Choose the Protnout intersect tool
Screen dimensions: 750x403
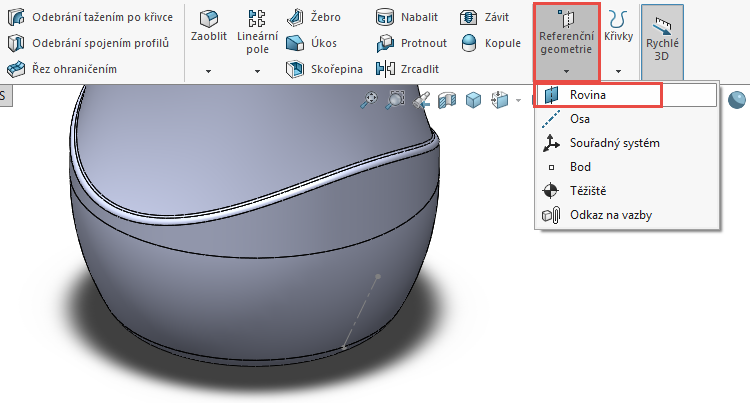411,43
